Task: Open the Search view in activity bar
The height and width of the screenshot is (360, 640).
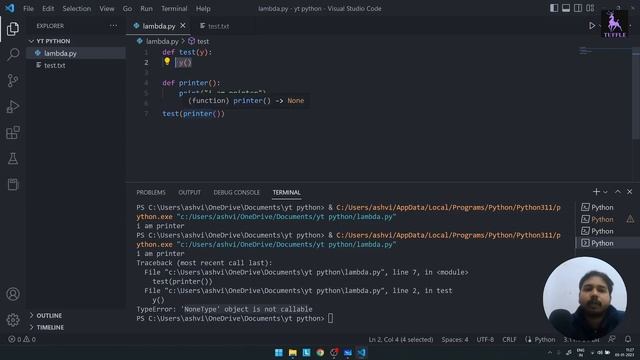Action: (x=13, y=54)
